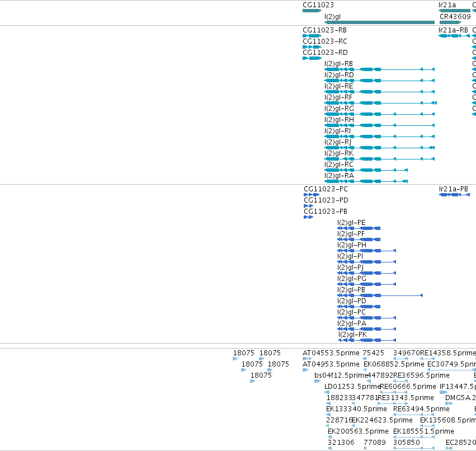Screen dimensions: 476x451
Task: Click the AT04553.5prime EST label
Action: [331, 353]
